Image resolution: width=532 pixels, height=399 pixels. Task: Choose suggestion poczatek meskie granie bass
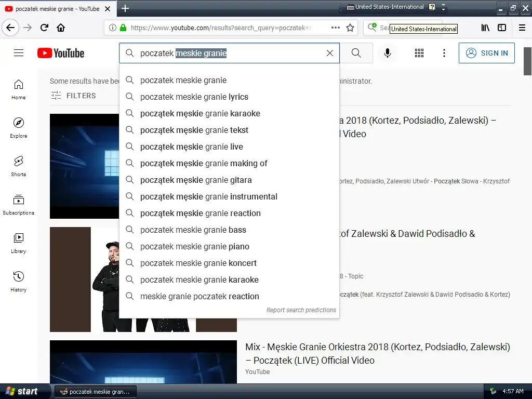click(x=229, y=230)
